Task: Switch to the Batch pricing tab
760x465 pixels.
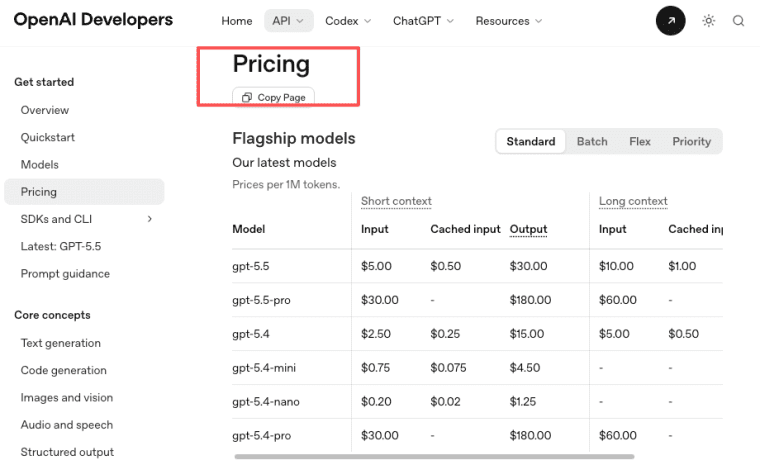Action: click(x=592, y=142)
